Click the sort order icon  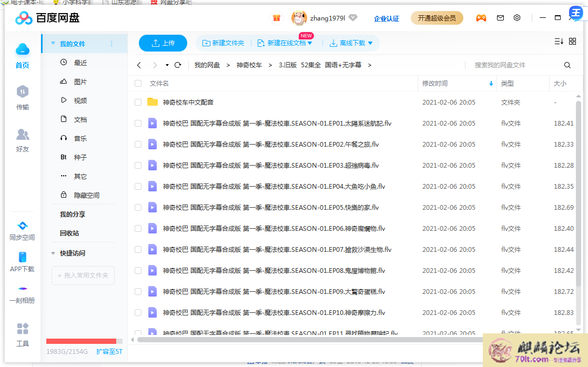[x=559, y=42]
